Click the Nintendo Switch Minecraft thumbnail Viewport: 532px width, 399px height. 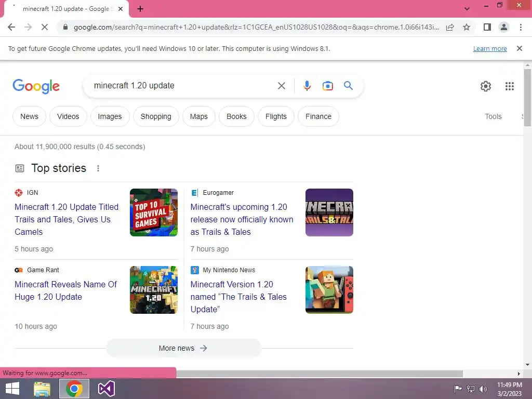coord(329,290)
